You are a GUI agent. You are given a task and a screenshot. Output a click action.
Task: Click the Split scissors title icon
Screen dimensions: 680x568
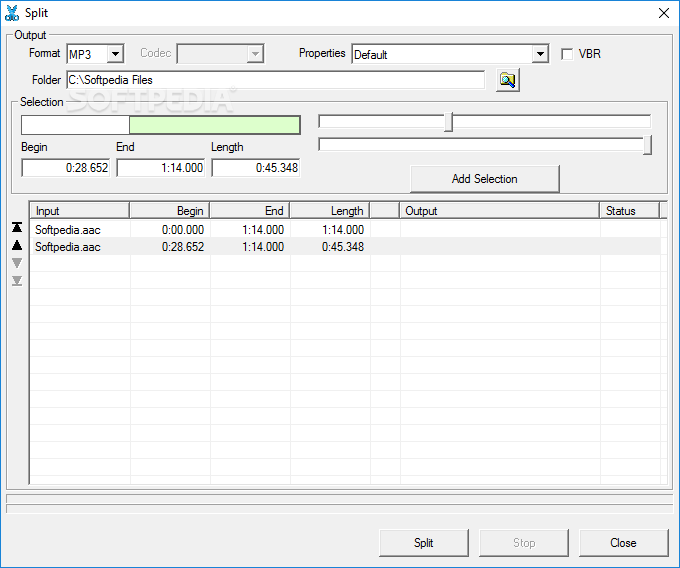coord(12,13)
